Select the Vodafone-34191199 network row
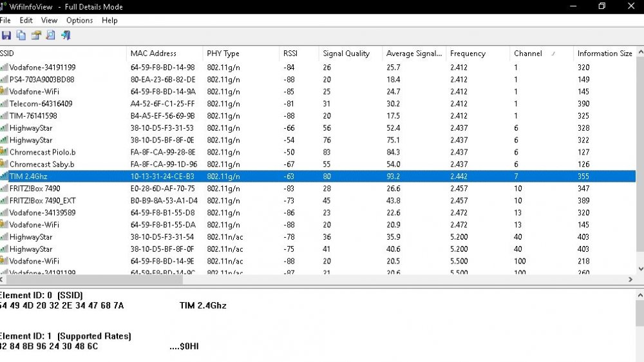644x362 pixels. coord(318,68)
